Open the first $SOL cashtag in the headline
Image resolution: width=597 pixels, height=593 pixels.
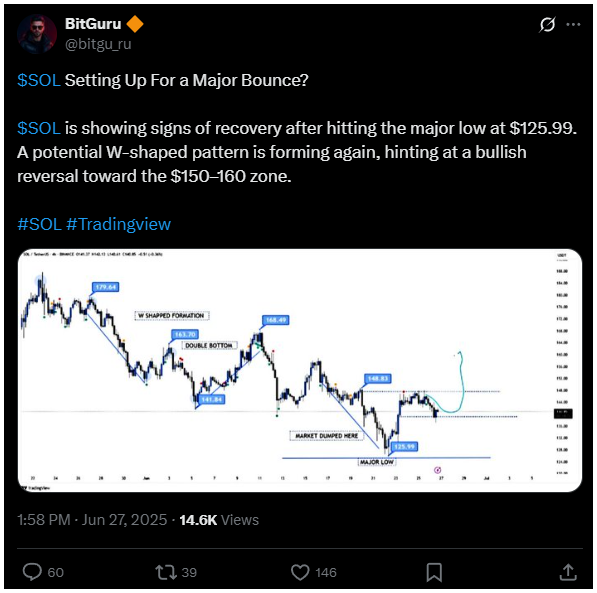point(39,80)
